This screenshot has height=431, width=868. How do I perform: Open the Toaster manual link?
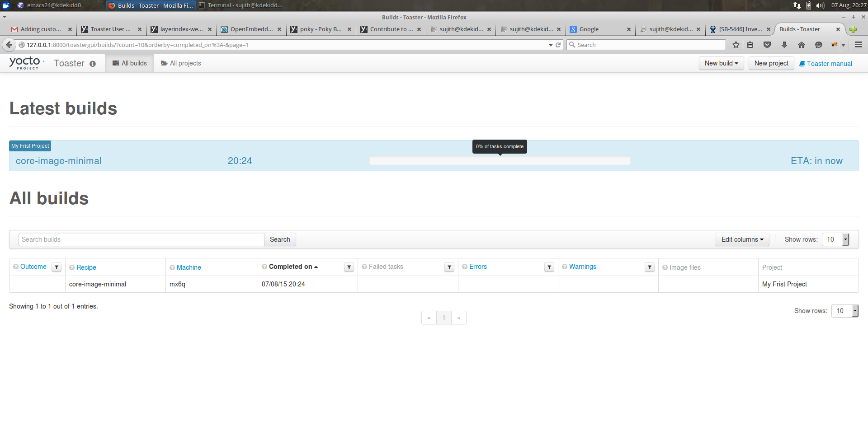826,64
